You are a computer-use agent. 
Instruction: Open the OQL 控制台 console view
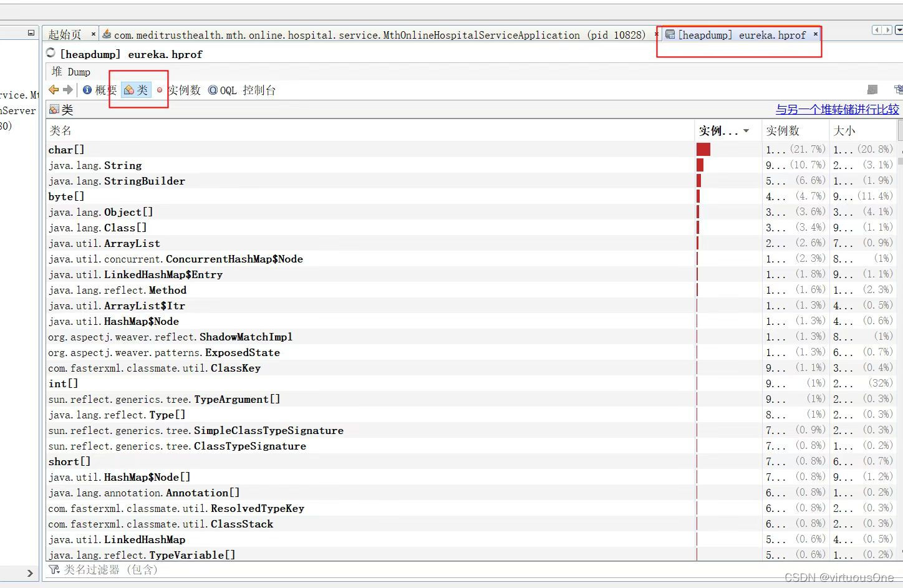tap(242, 90)
